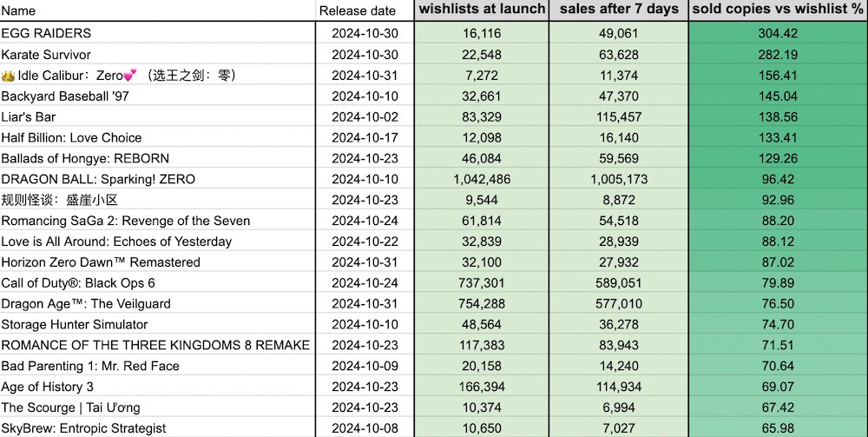This screenshot has height=437, width=868.
Task: Click the 'wishlists at launch' header cell
Action: tap(482, 10)
